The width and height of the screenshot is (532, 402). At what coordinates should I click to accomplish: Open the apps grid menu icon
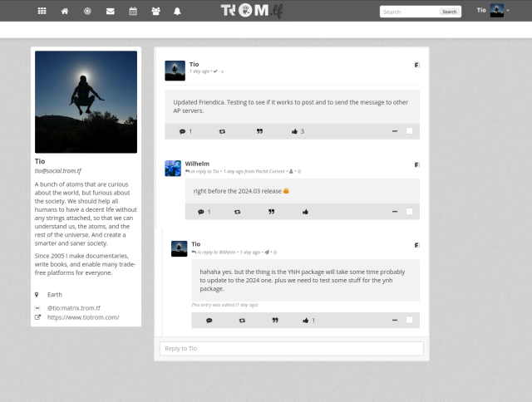42,11
